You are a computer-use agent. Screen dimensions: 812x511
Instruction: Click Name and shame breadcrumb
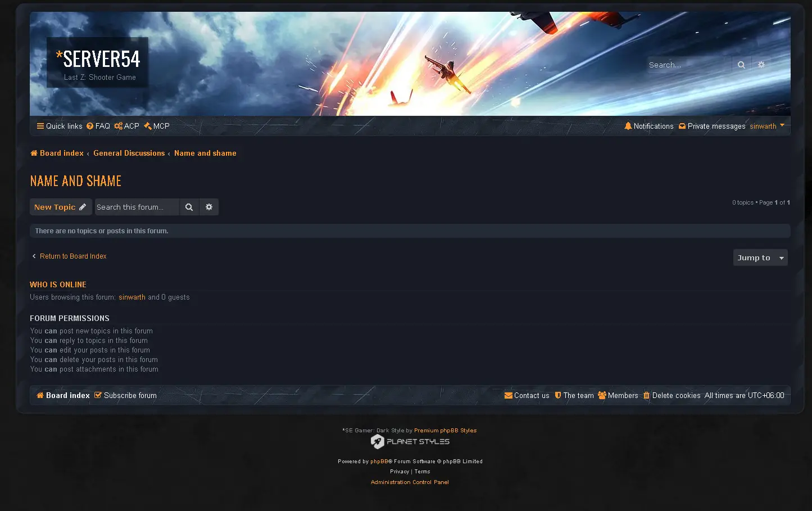(x=205, y=153)
